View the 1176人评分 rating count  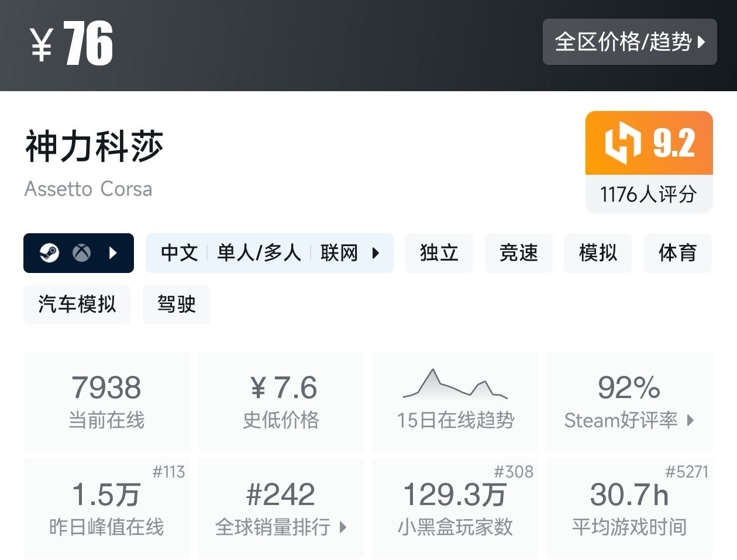click(649, 194)
